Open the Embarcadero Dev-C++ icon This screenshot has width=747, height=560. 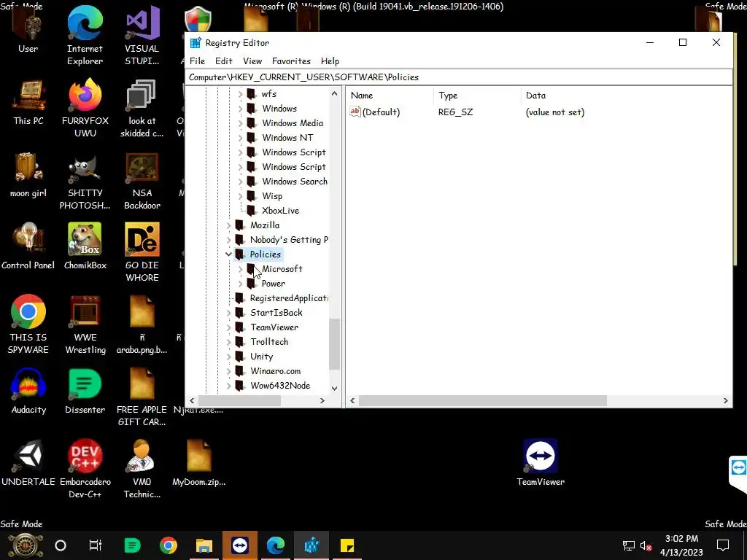(85, 469)
